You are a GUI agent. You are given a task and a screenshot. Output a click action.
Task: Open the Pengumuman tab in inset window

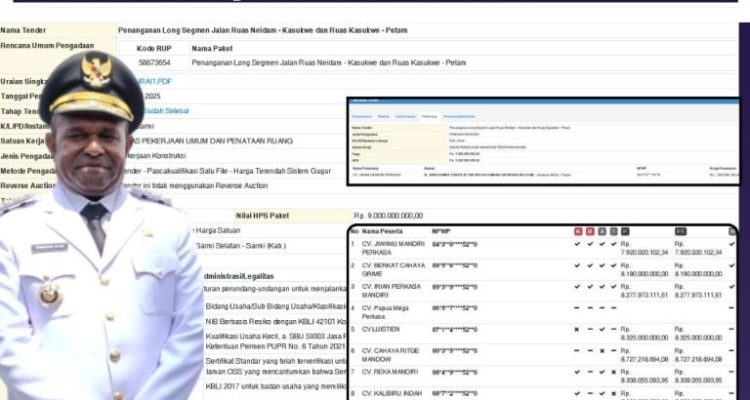(x=362, y=116)
